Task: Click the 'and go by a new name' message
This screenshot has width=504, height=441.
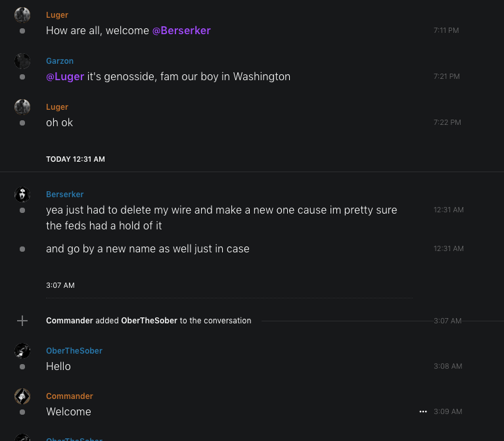Action: [x=148, y=248]
